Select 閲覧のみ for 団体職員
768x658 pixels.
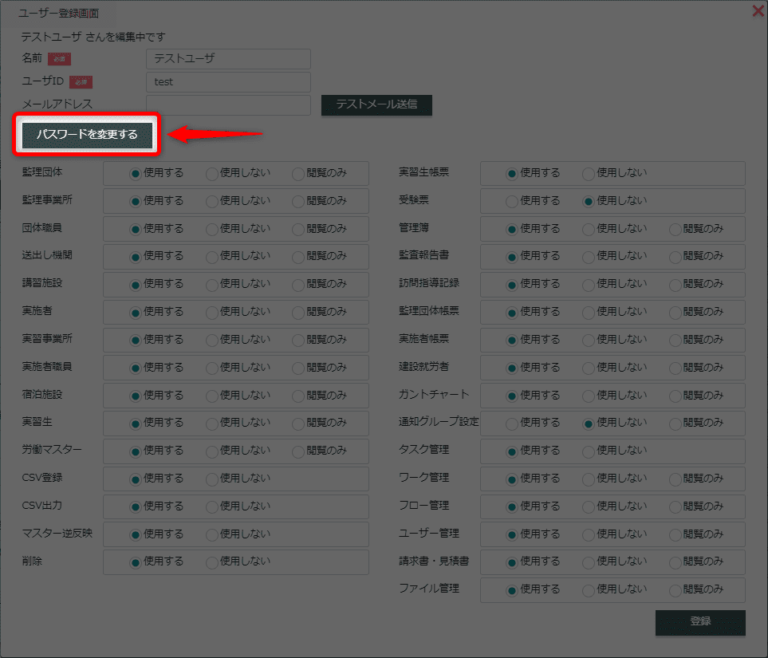pos(298,228)
